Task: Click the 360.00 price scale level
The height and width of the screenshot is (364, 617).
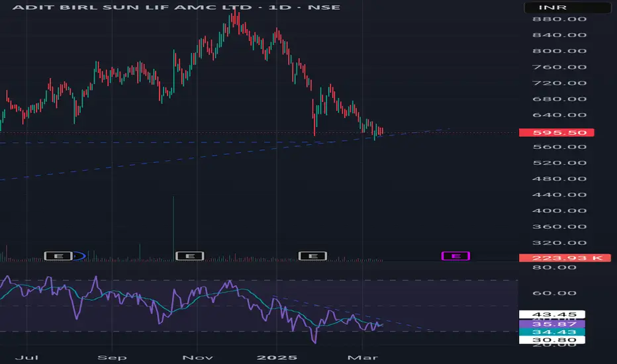Action: pyautogui.click(x=559, y=226)
